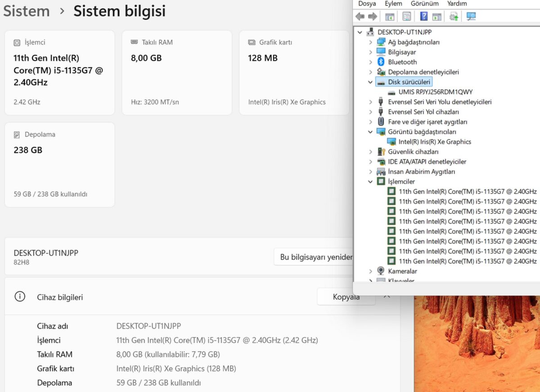The height and width of the screenshot is (392, 540).
Task: Expand the Ağ bağdaştırıcıları node
Action: (370, 42)
